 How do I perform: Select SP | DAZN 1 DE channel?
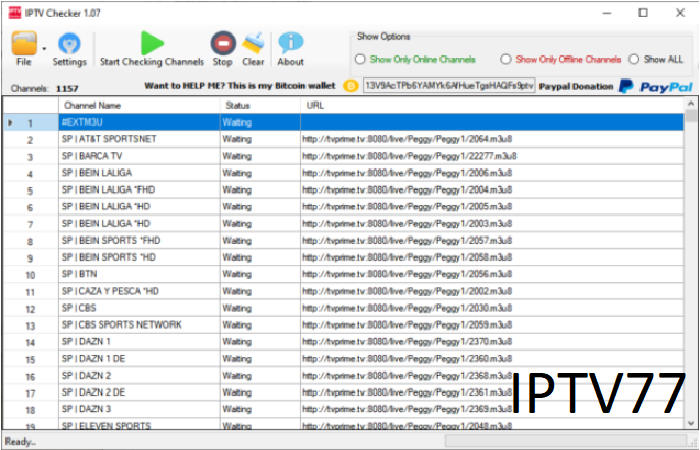click(x=139, y=358)
